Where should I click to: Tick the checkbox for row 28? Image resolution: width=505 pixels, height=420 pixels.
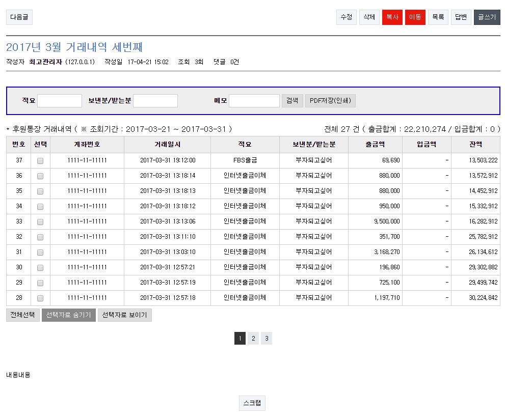[x=40, y=298]
